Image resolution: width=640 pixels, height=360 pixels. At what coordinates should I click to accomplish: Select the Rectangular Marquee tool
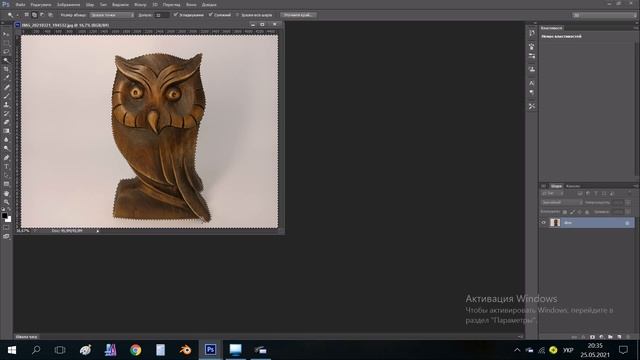(x=6, y=43)
